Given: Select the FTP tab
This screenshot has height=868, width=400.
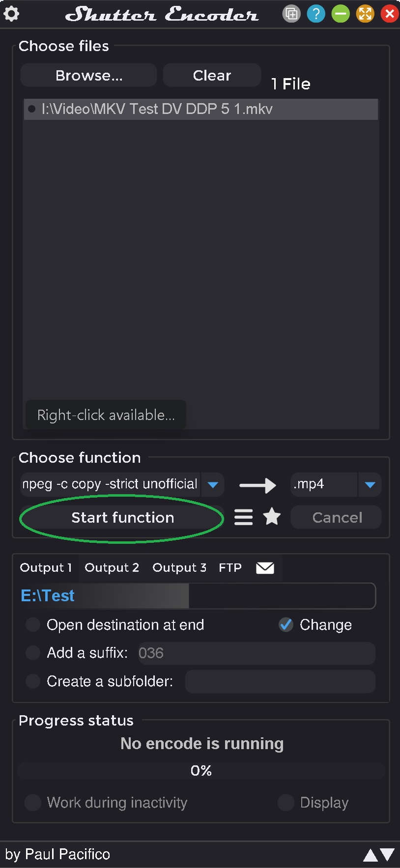Looking at the screenshot, I should click(230, 568).
